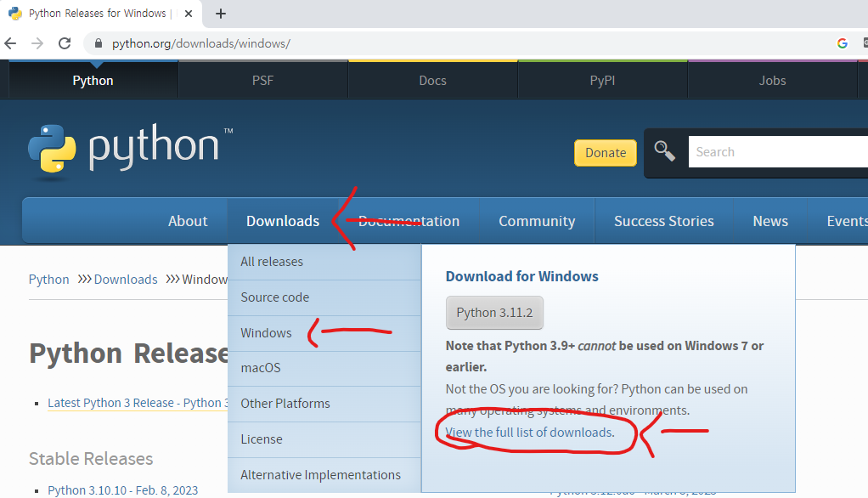Open Python 3.10.10 - Feb. 8, 2023 link

point(123,490)
